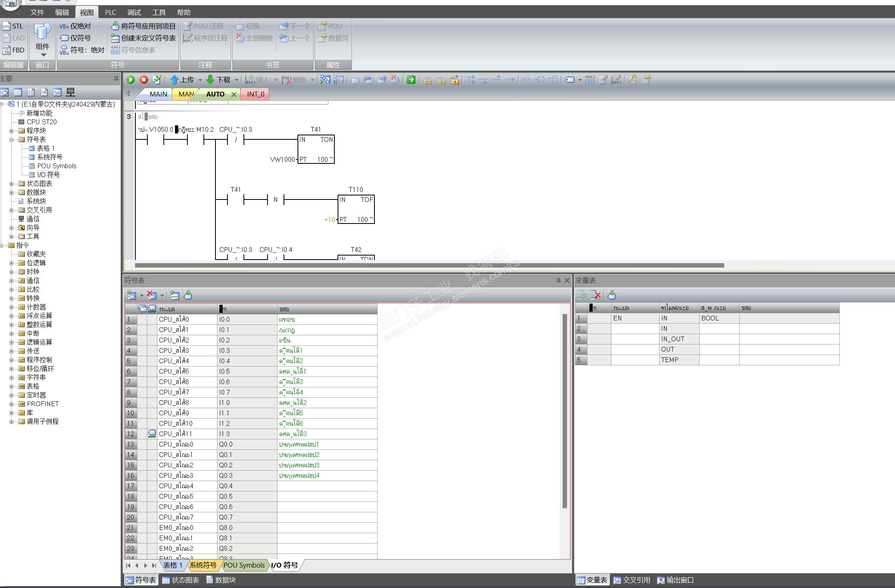Open the PLC menu
This screenshot has width=895, height=588.
[x=110, y=12]
